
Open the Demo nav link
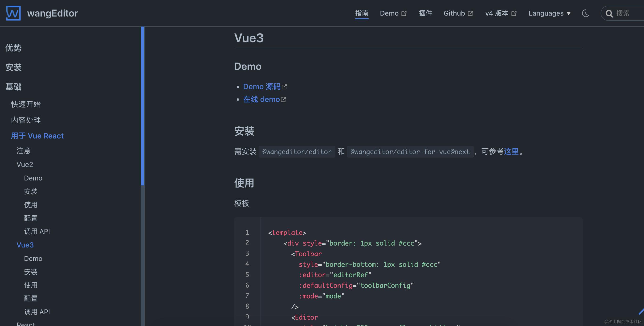tap(393, 13)
